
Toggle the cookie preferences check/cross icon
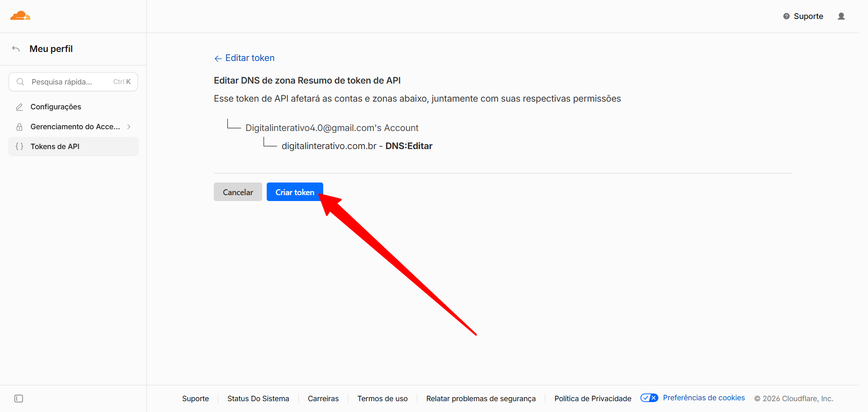pos(649,398)
